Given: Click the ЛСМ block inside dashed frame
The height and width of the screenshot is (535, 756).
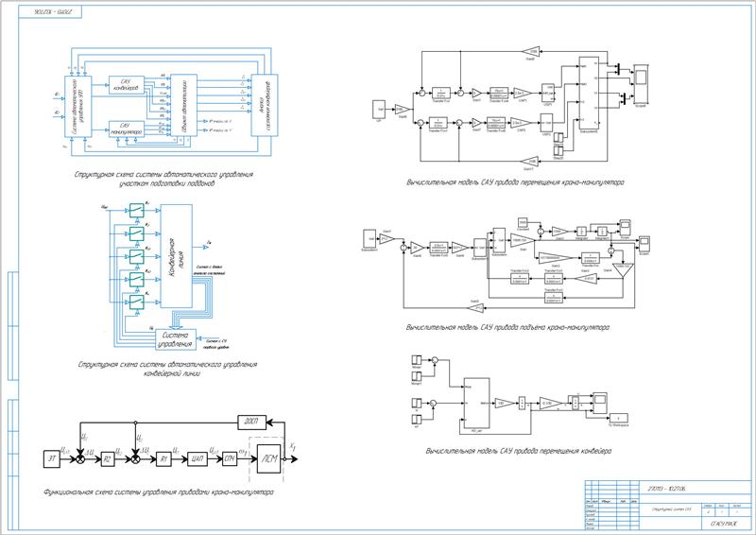Looking at the screenshot, I should point(269,458).
